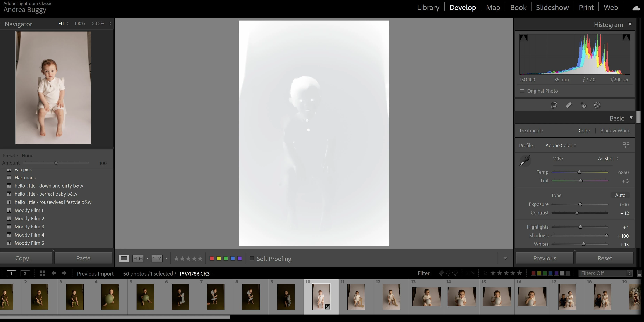Apply the Moody Film 3 preset
The image size is (644, 322).
click(29, 226)
